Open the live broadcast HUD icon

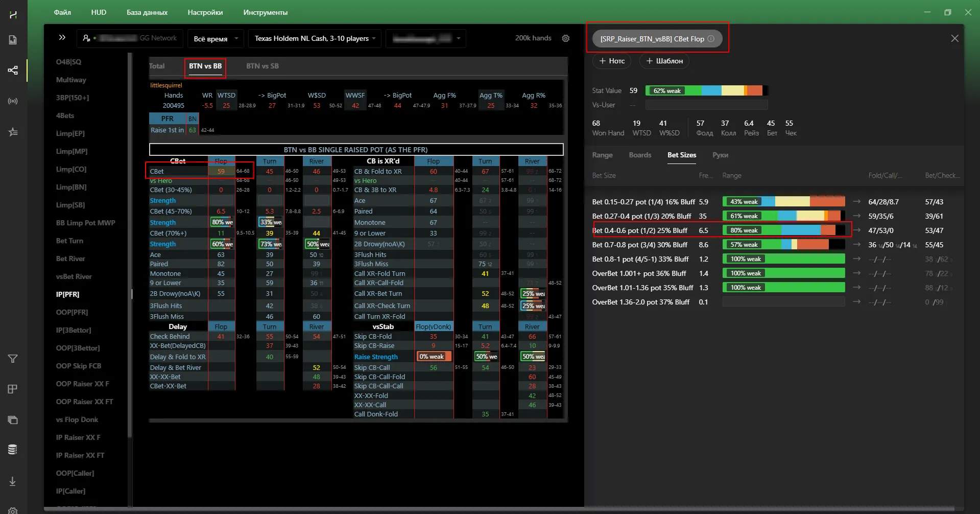[x=13, y=101]
